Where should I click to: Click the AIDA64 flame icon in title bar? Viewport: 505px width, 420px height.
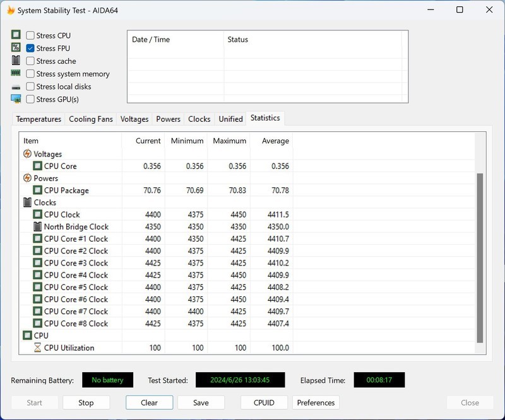[x=11, y=10]
